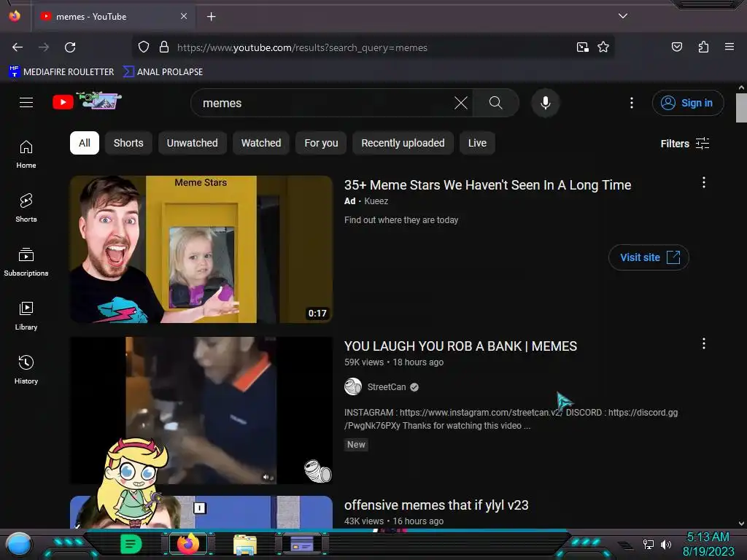Select the Watched filter chip
Screen dimensions: 747x560
pos(261,143)
